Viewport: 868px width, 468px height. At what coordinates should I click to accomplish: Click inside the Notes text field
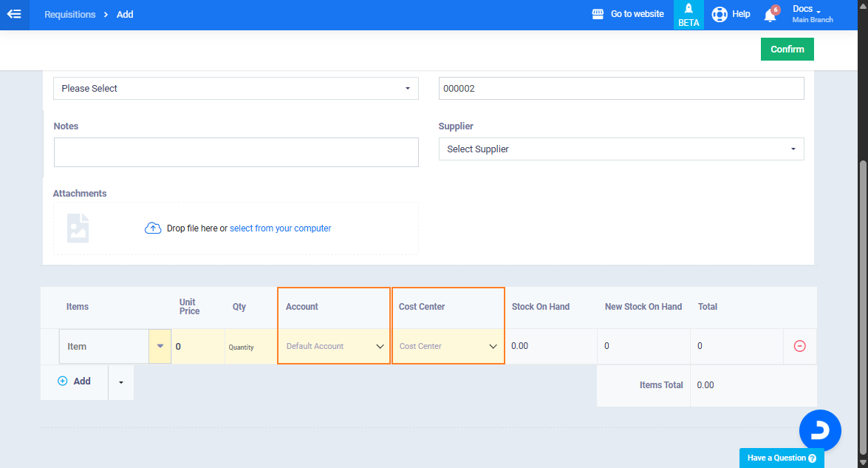[x=236, y=152]
